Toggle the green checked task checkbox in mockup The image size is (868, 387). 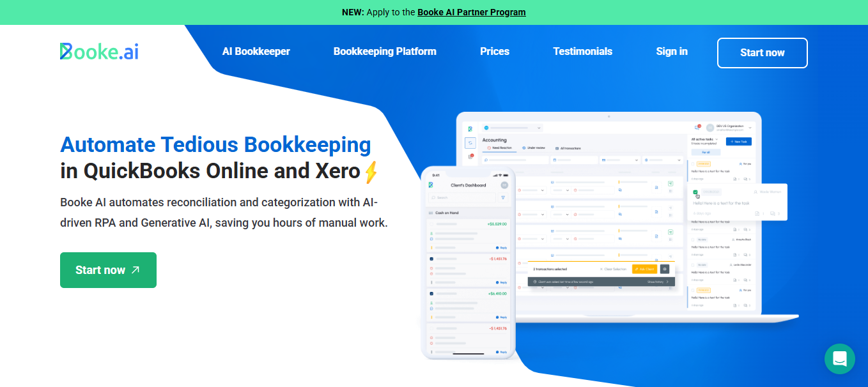click(x=695, y=192)
